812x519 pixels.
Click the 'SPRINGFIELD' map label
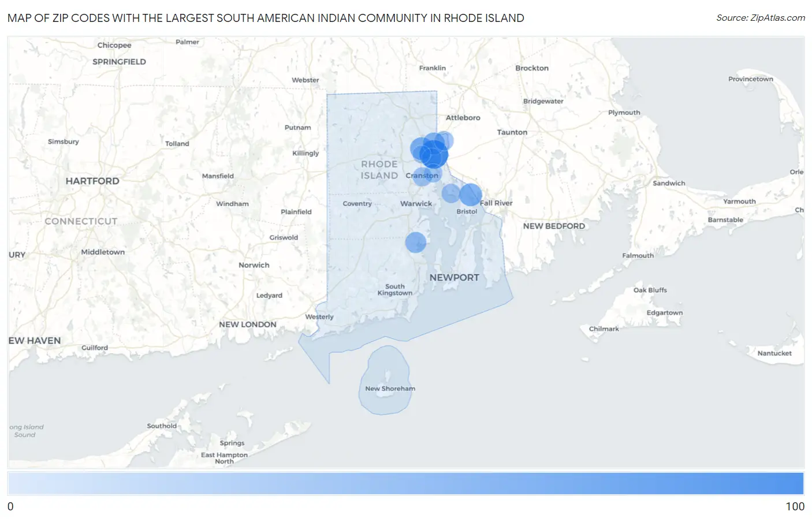click(119, 62)
